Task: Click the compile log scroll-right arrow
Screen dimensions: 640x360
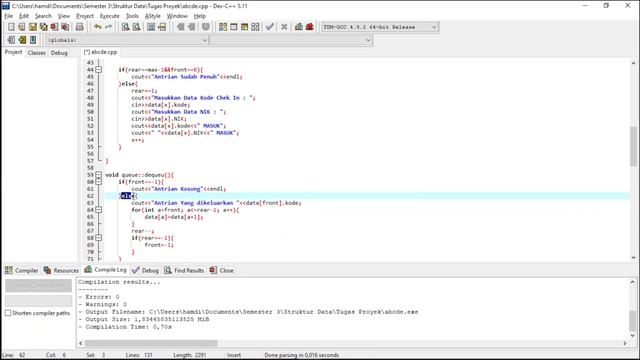Action: [624, 343]
